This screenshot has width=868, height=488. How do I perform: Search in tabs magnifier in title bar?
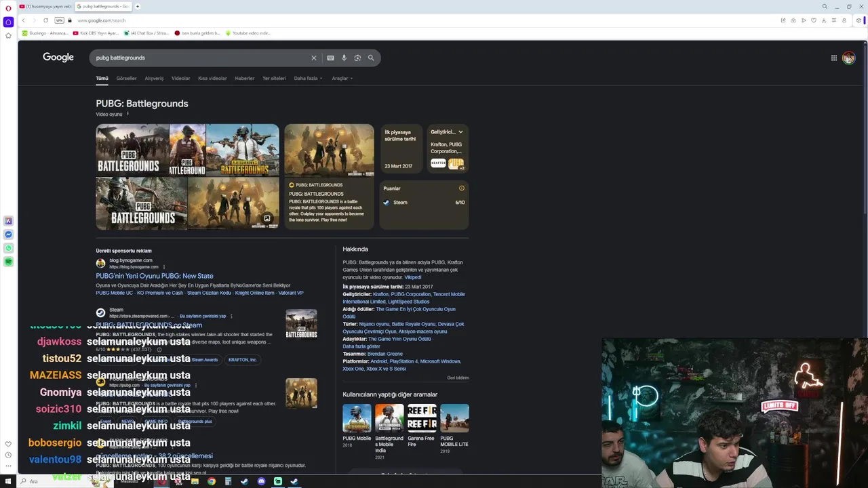click(x=825, y=6)
